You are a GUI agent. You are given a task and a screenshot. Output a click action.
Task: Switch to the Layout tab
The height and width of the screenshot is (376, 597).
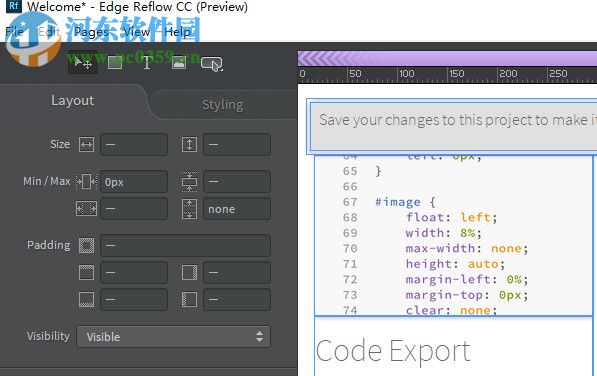[x=72, y=100]
